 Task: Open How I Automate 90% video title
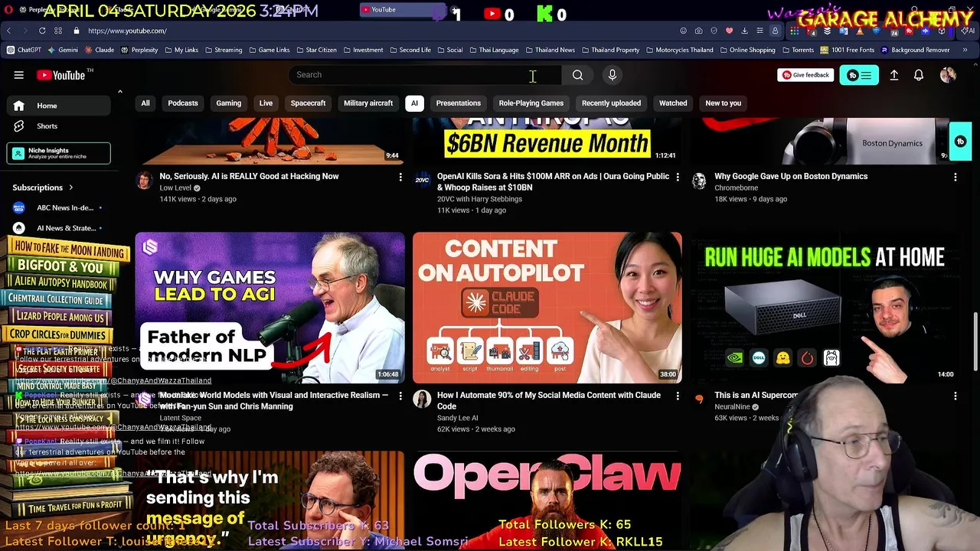pos(549,400)
